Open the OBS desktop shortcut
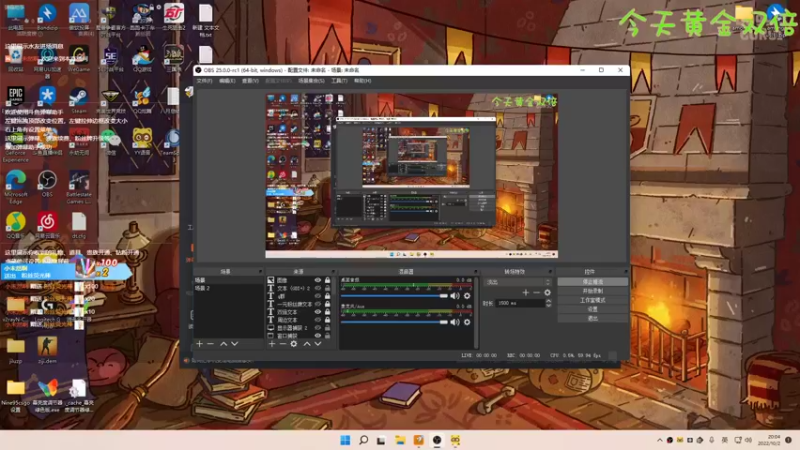 [47, 184]
